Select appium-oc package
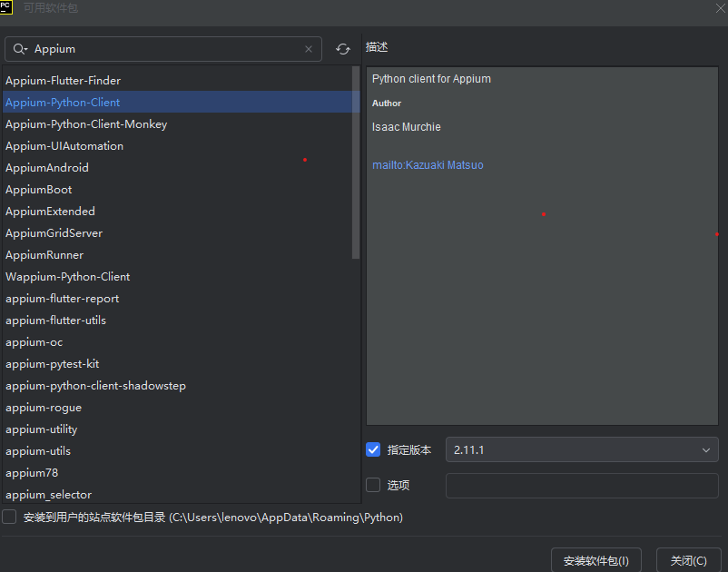Image resolution: width=728 pixels, height=572 pixels. [x=178, y=342]
